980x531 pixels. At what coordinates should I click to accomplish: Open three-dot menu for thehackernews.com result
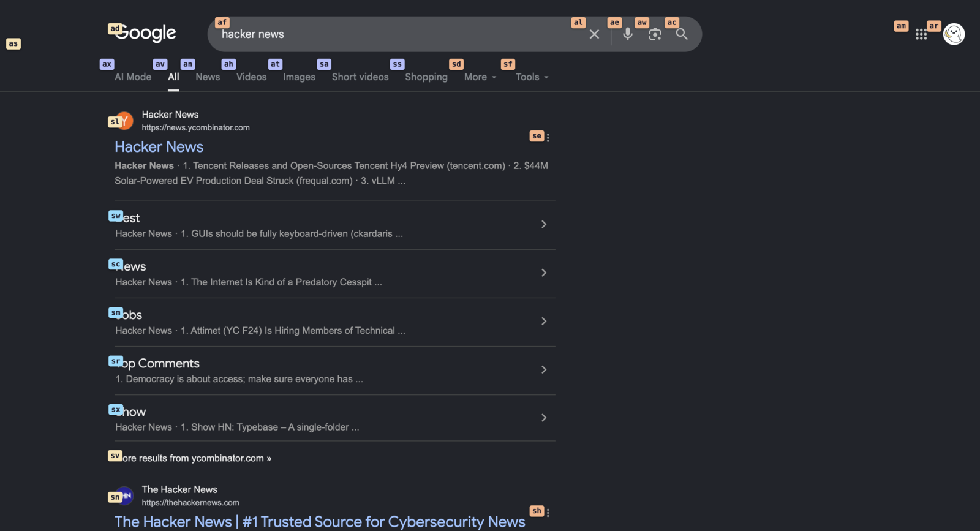tap(548, 513)
